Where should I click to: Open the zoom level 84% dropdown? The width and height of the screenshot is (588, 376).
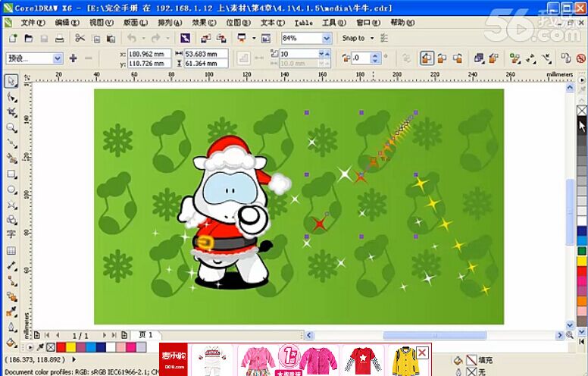pos(327,38)
